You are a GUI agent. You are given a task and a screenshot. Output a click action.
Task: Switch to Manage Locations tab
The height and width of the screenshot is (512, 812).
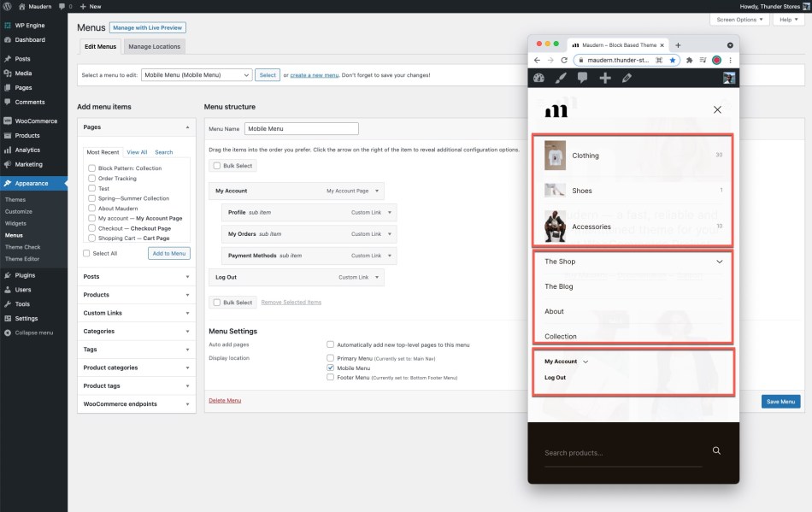click(155, 47)
